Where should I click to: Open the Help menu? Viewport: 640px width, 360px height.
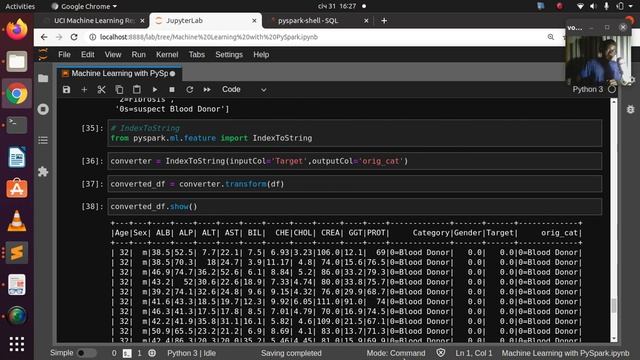(261, 55)
